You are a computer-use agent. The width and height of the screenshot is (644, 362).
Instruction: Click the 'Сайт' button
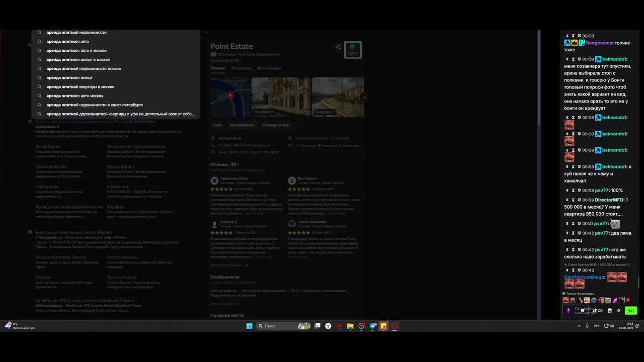(217, 125)
